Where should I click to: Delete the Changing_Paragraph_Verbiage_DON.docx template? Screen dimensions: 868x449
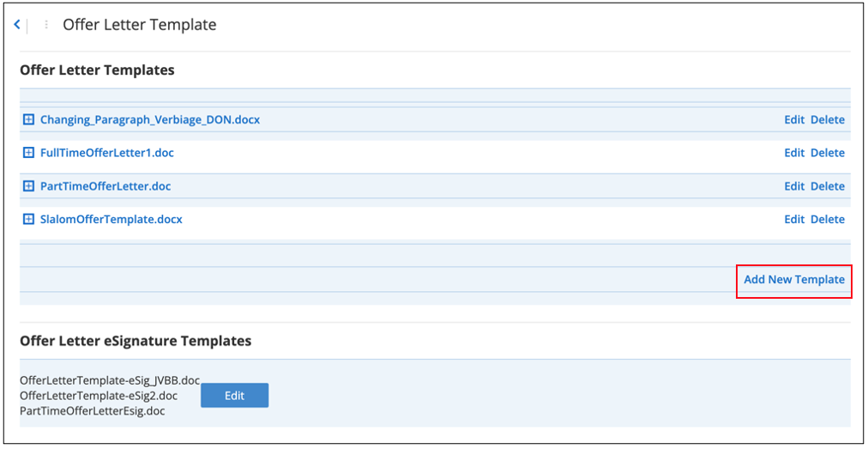click(828, 119)
